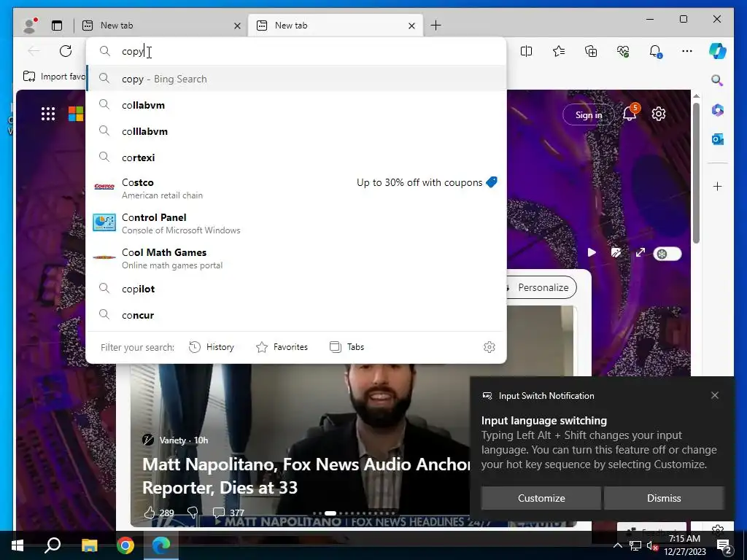Screen dimensions: 747x560
Task: Click the Personalize button
Action: click(543, 287)
